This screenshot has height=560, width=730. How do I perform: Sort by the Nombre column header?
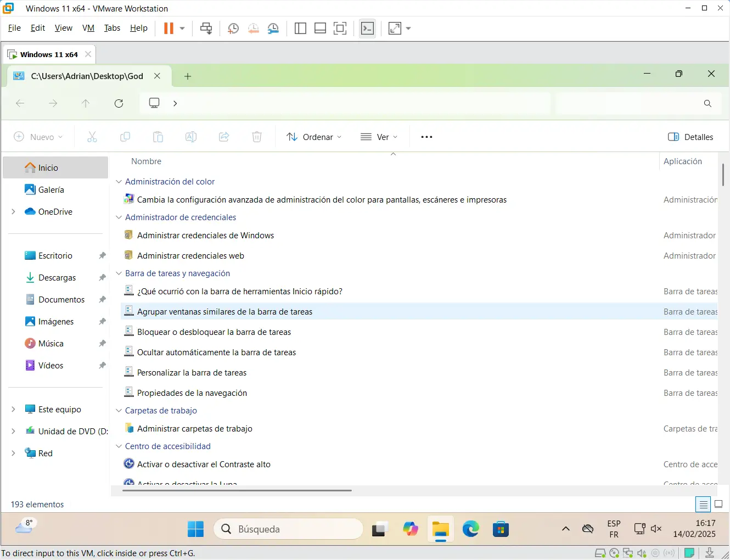pos(146,161)
